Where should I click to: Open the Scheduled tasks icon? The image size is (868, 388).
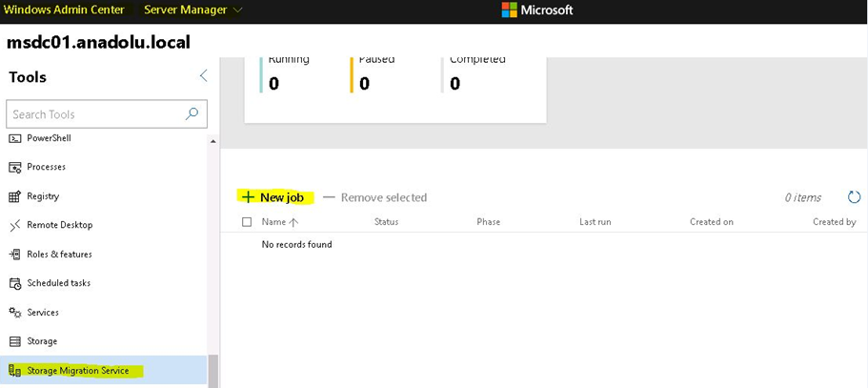point(15,283)
